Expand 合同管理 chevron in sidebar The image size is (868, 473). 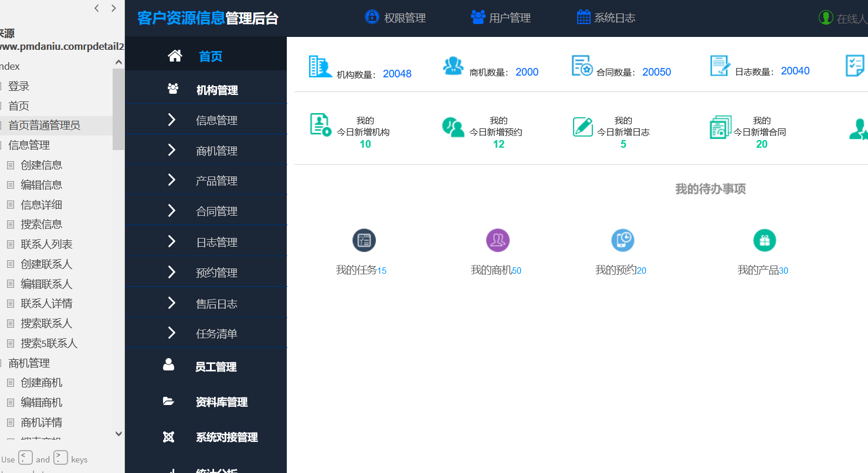coord(171,210)
